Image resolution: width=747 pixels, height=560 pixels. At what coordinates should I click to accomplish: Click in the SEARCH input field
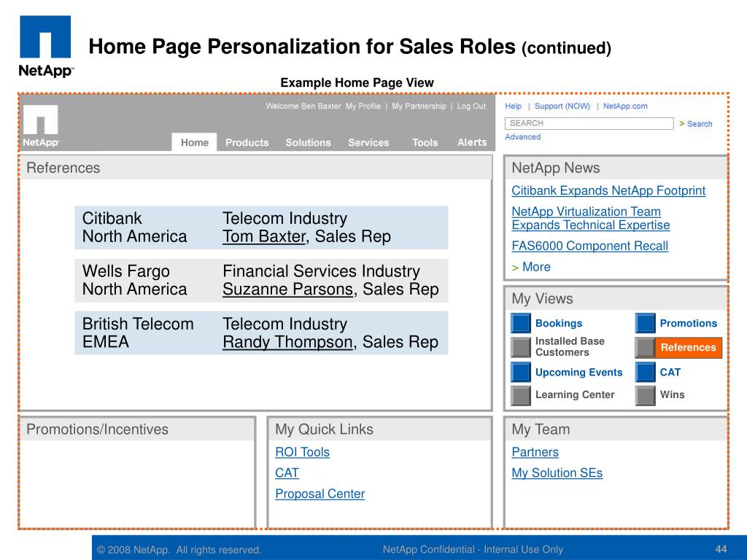(589, 123)
